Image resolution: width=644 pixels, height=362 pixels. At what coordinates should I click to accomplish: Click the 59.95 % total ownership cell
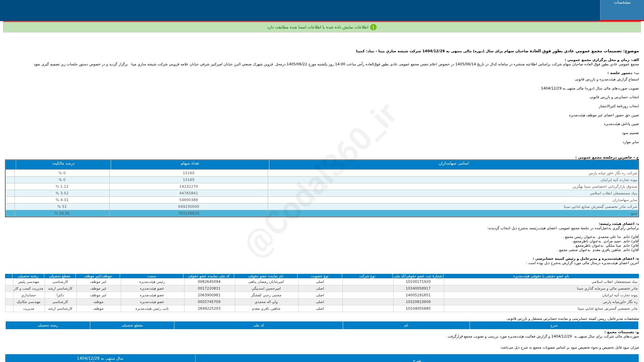pyautogui.click(x=62, y=214)
